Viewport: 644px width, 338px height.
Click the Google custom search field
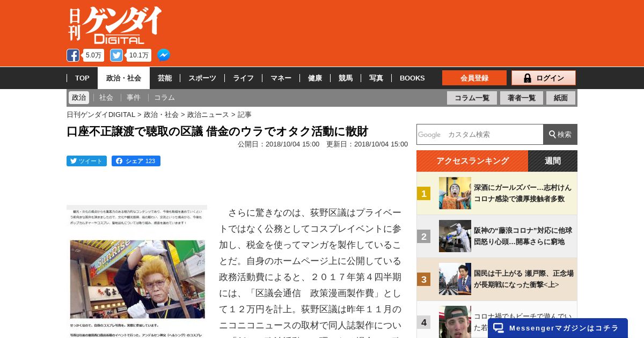[480, 134]
